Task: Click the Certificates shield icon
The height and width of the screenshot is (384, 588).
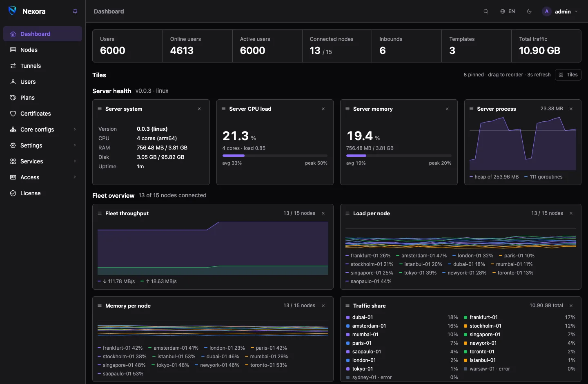Action: (13, 114)
